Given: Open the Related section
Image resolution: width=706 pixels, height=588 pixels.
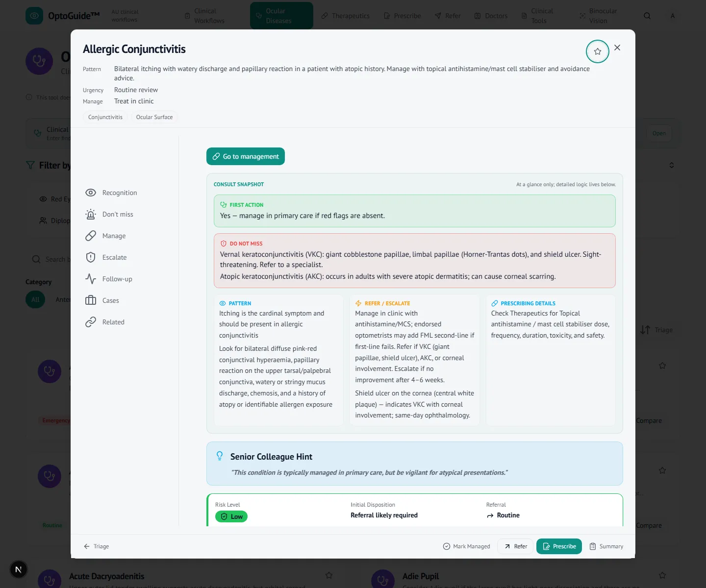Looking at the screenshot, I should (105, 322).
